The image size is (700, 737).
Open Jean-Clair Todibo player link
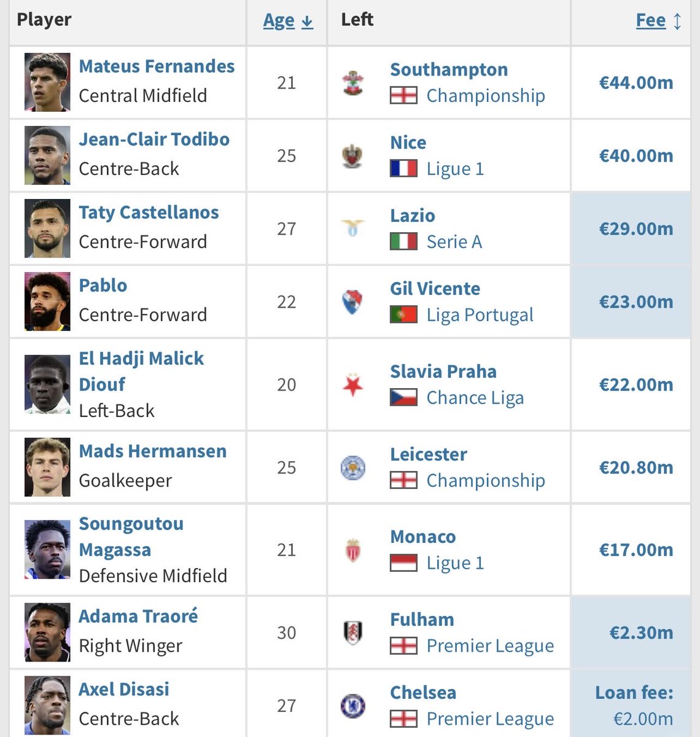coord(154,139)
